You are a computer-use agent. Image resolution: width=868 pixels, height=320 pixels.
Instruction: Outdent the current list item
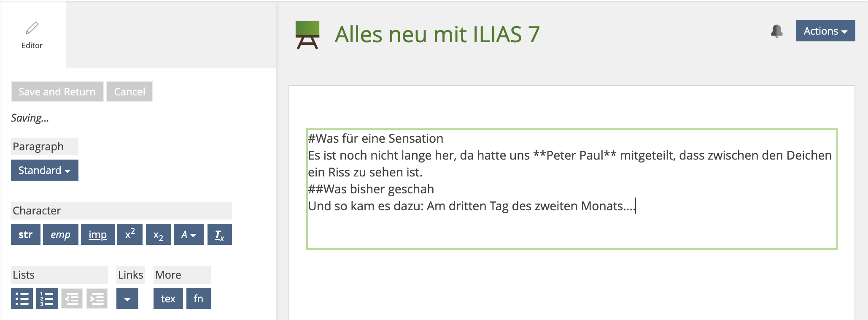[x=72, y=298]
